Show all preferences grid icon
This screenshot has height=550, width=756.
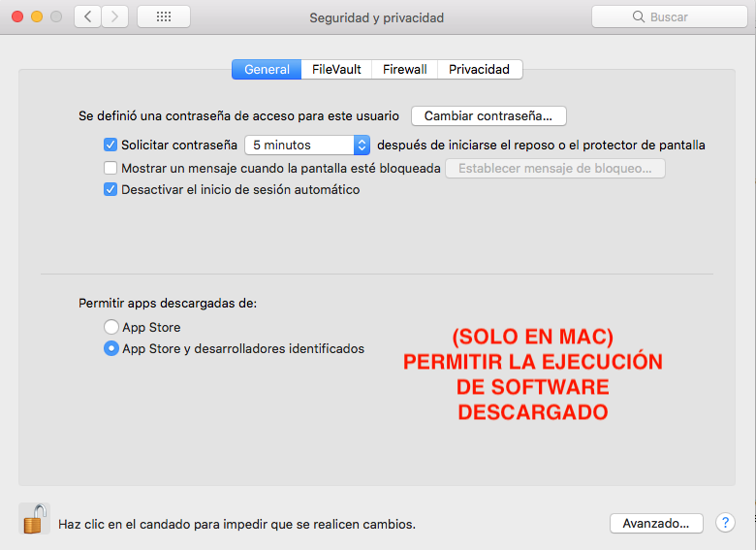click(164, 16)
